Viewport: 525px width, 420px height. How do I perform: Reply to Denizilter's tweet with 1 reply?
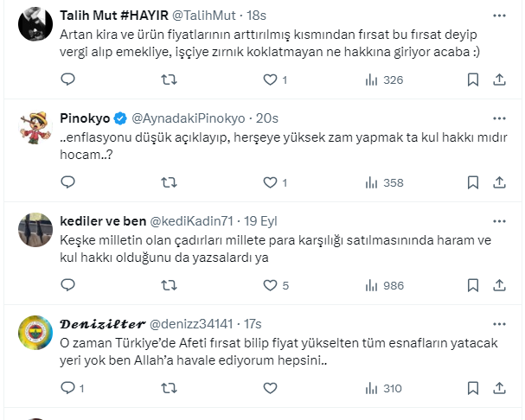(68, 388)
